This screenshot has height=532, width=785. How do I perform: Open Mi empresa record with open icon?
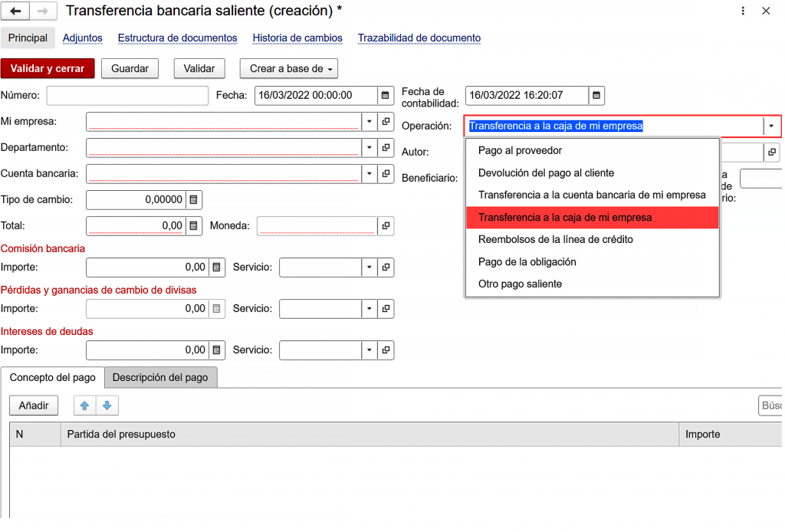386,121
